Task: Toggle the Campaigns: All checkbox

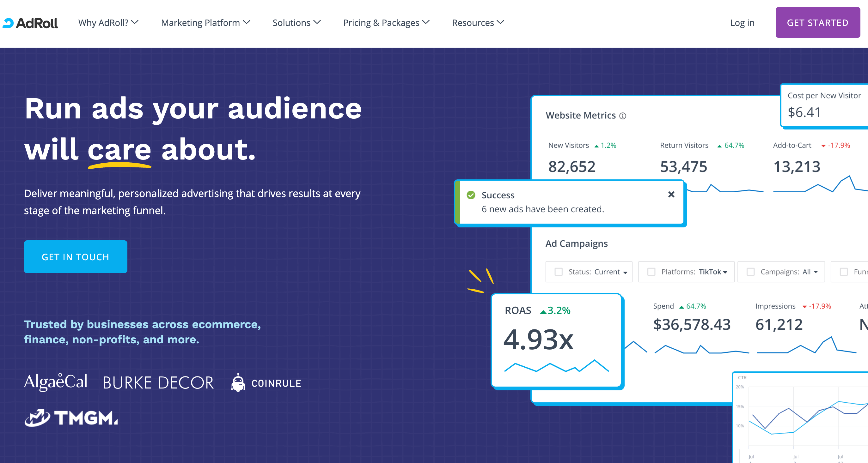Action: [750, 272]
